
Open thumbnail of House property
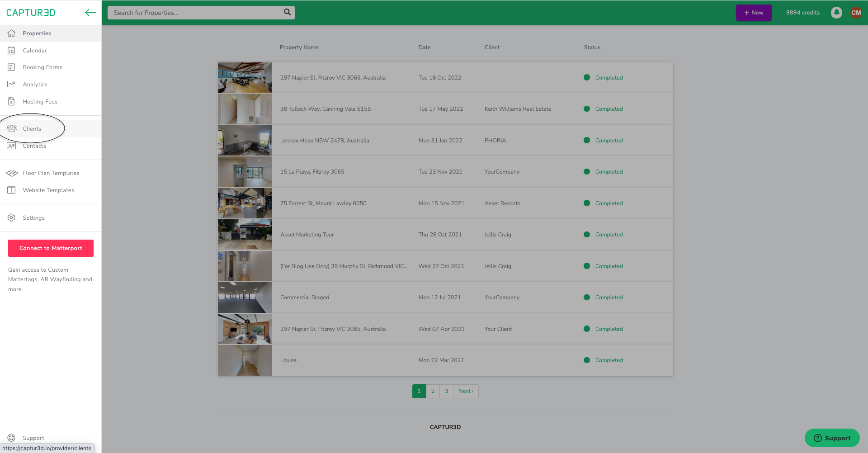coord(245,360)
